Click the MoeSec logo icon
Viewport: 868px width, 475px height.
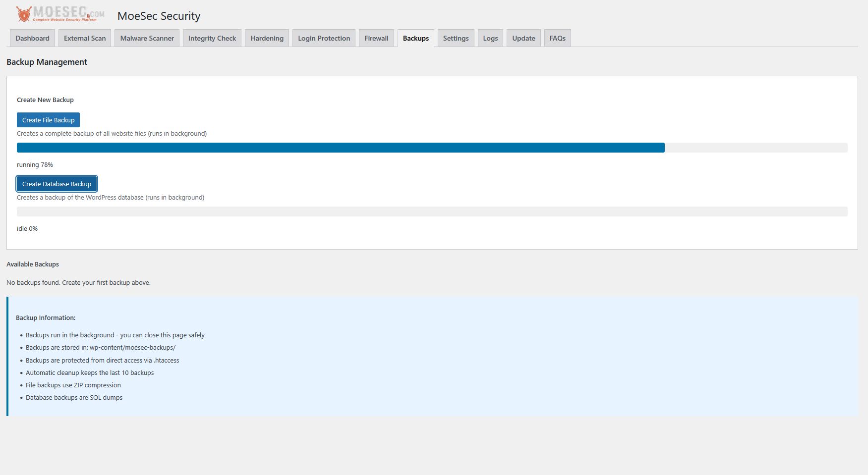tap(24, 14)
